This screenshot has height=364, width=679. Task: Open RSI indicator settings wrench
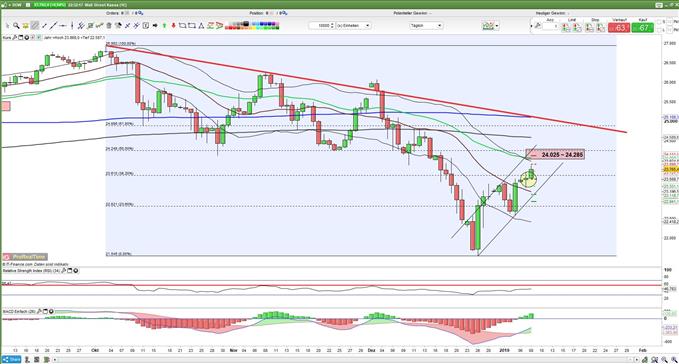tap(64, 271)
